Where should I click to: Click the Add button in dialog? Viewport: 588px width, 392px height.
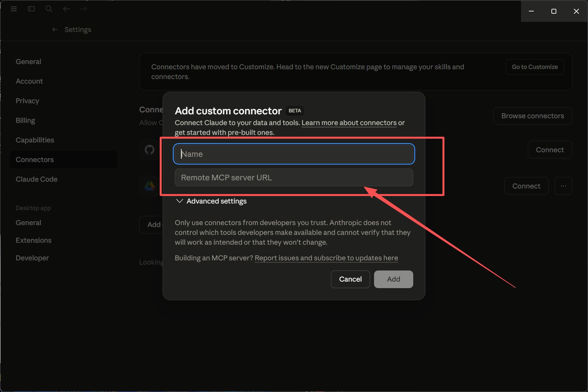point(393,279)
